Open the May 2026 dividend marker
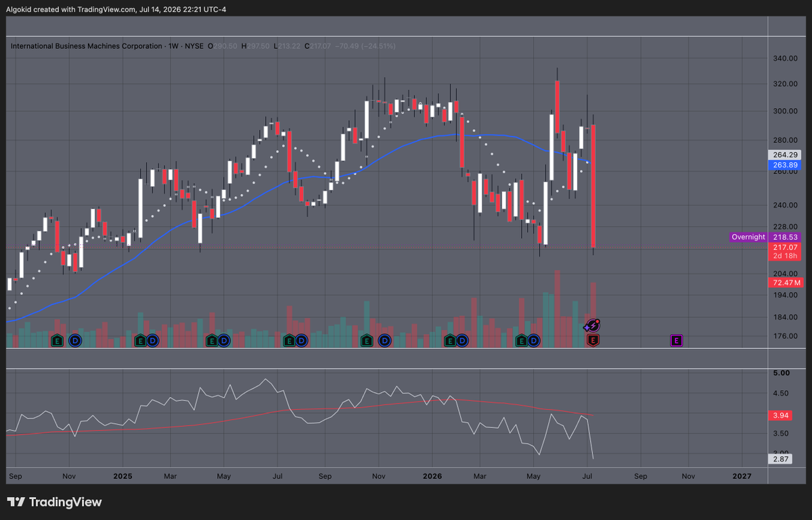Screen dimensions: 812x520 coord(534,341)
